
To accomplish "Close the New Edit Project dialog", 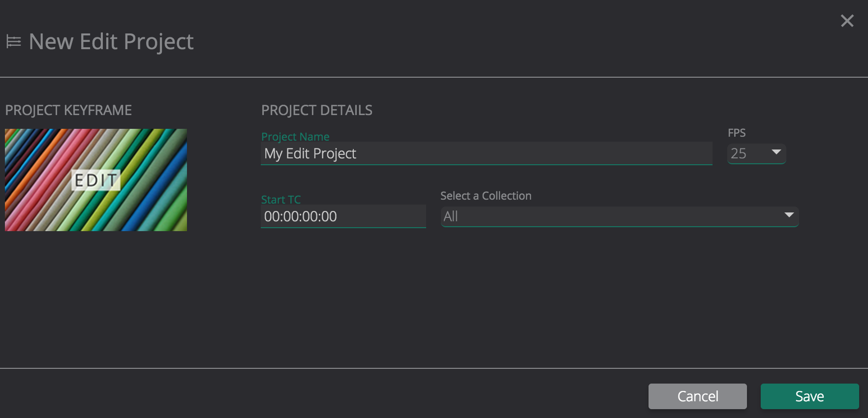I will [847, 21].
